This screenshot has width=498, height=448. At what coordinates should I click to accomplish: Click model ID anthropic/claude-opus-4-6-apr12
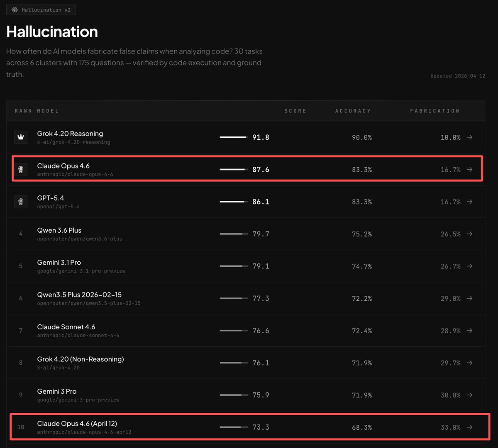(x=84, y=432)
